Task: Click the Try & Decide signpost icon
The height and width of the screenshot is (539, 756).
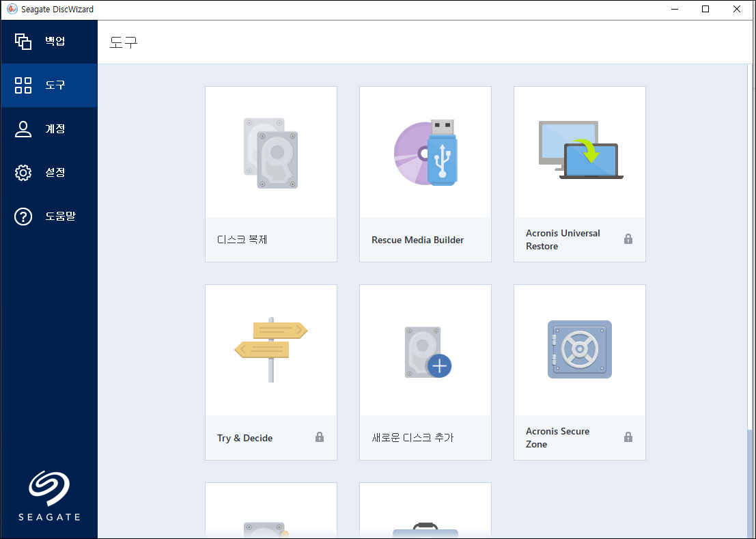Action: pyautogui.click(x=271, y=350)
